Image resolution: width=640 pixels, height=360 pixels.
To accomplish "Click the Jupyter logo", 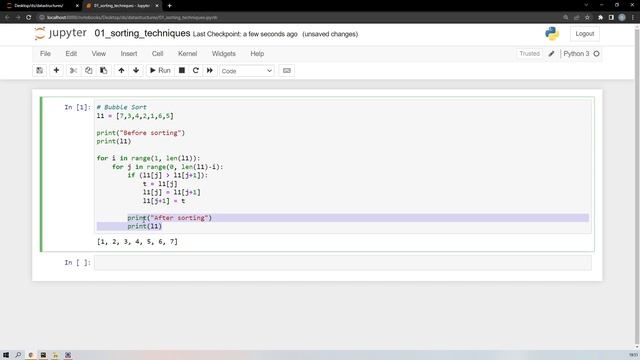I will click(60, 33).
